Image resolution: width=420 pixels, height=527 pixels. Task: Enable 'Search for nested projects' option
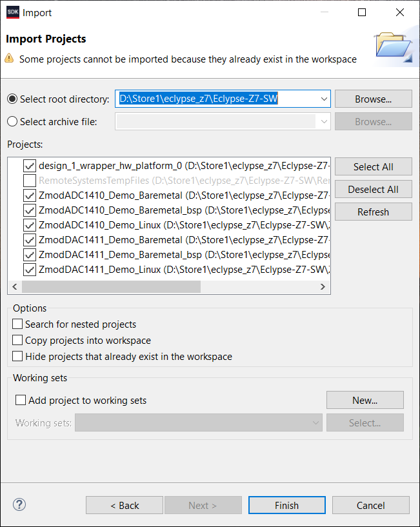pyautogui.click(x=17, y=324)
